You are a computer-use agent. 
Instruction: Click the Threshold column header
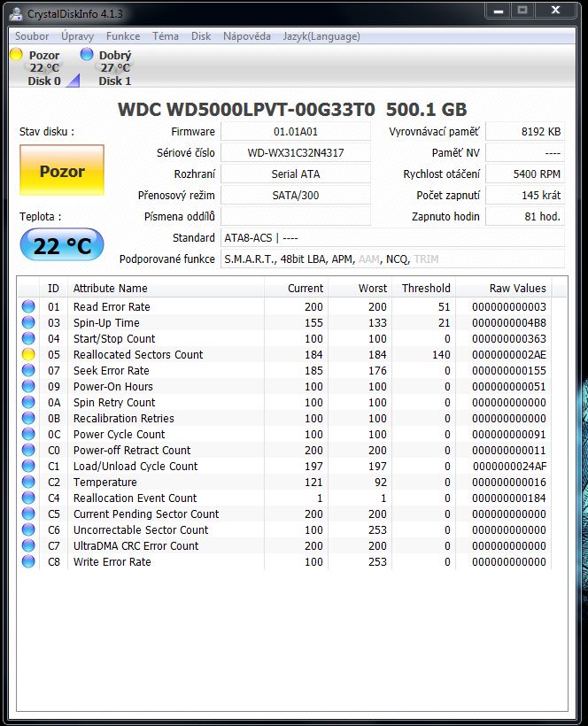pos(423,288)
